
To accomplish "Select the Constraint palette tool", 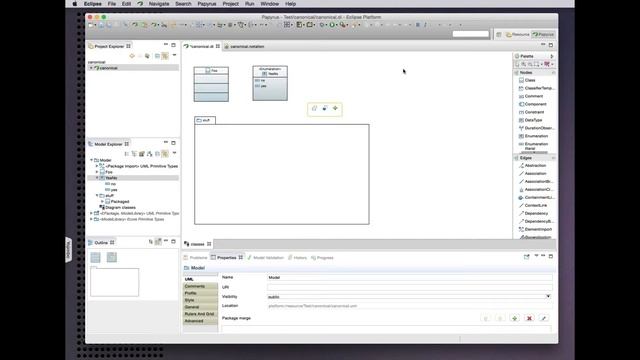I will click(531, 112).
